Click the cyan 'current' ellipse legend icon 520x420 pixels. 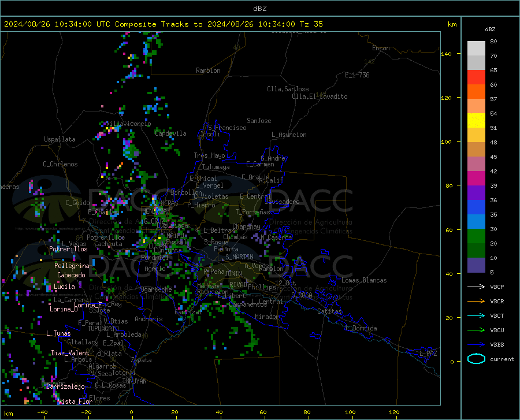(x=476, y=359)
